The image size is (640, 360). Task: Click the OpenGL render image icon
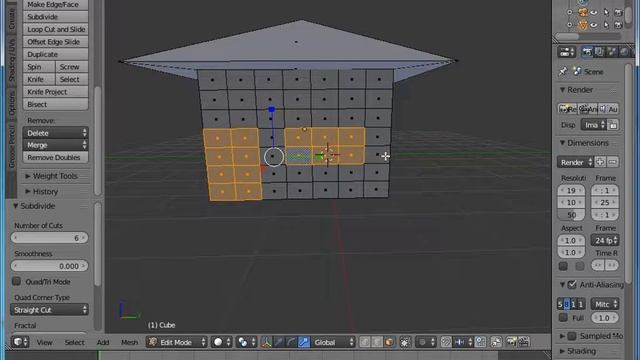point(511,342)
